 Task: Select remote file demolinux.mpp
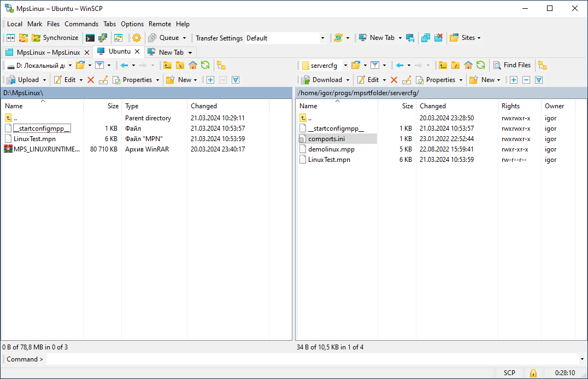point(331,149)
